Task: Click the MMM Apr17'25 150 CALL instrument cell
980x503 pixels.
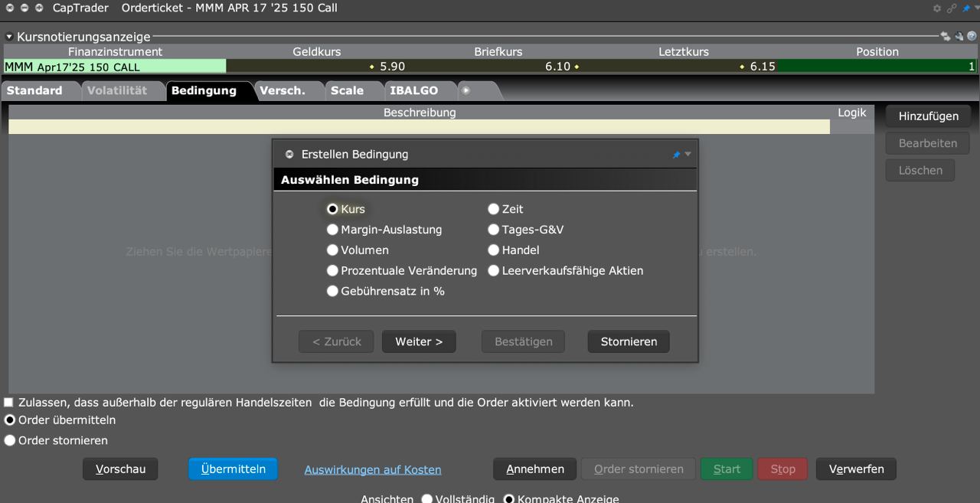Action: [x=115, y=67]
